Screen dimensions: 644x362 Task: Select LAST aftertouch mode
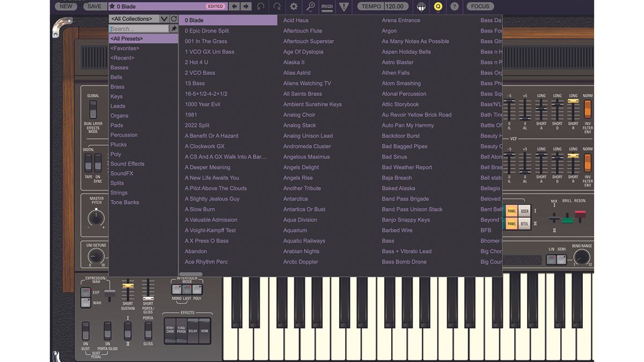click(187, 290)
